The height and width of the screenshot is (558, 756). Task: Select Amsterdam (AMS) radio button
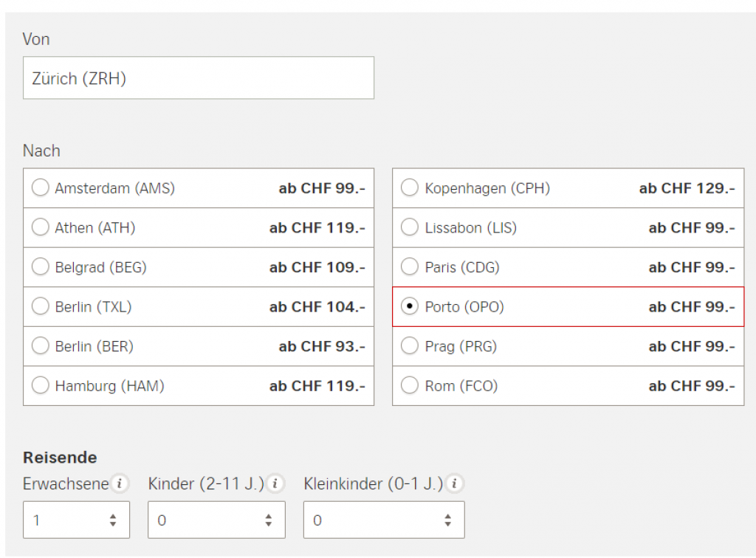(x=40, y=188)
